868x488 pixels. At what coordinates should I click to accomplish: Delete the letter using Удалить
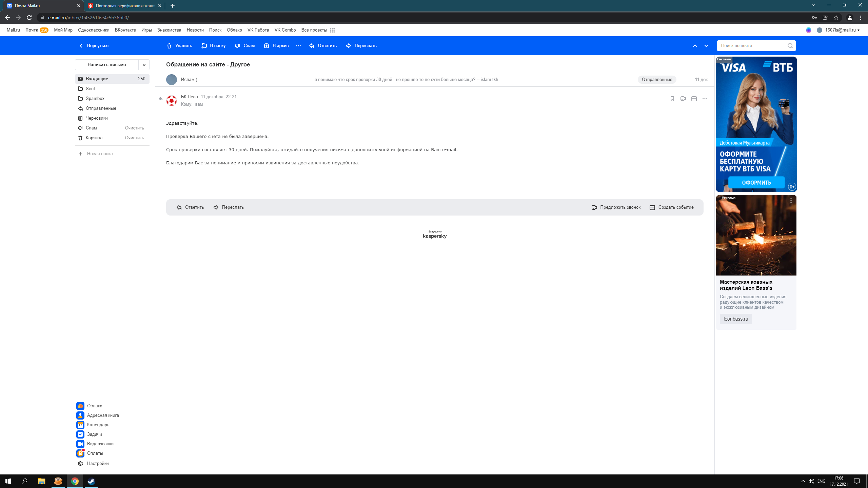(x=179, y=46)
